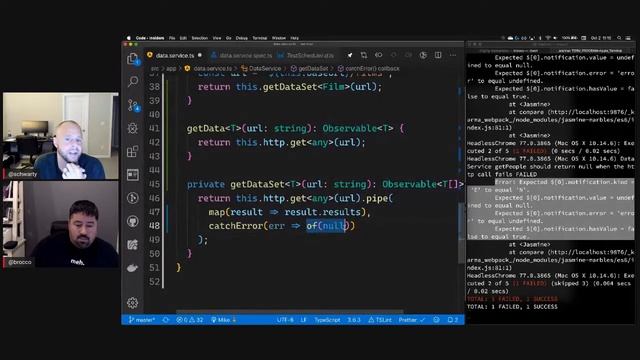Click the 'private getDataSet' declaration

(235, 184)
